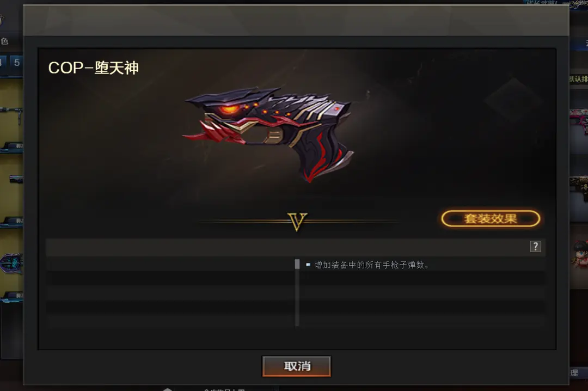Click the golden V rank emblem
The image size is (588, 391).
297,222
